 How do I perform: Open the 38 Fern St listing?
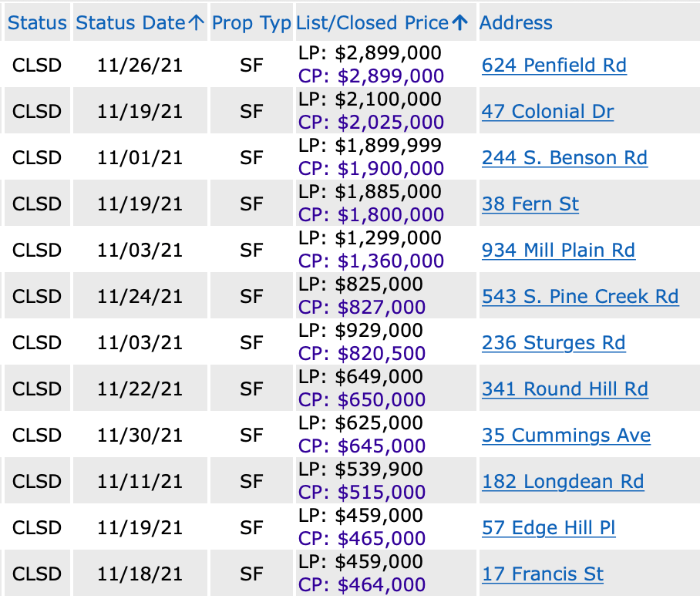click(530, 204)
